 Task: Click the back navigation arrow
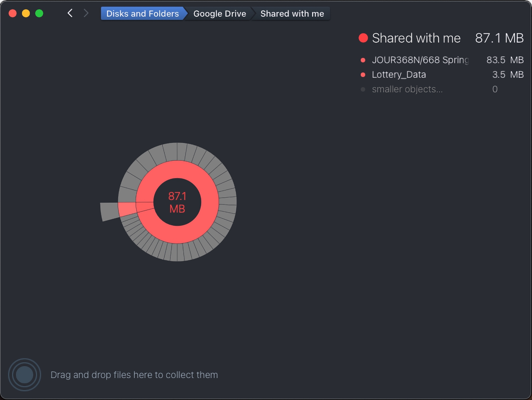tap(70, 13)
